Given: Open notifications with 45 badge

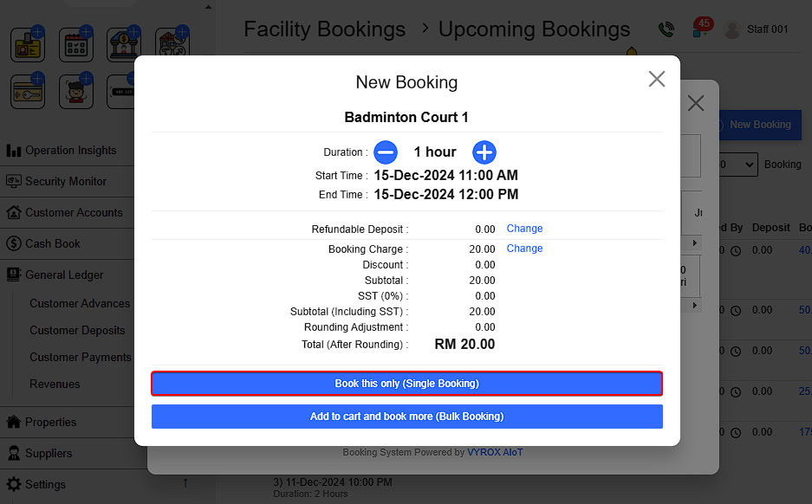Looking at the screenshot, I should point(700,29).
